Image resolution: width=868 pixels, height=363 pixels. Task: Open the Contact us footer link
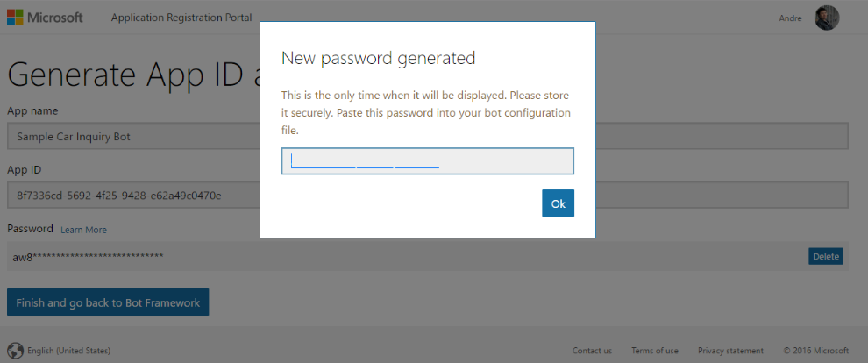[x=592, y=351]
